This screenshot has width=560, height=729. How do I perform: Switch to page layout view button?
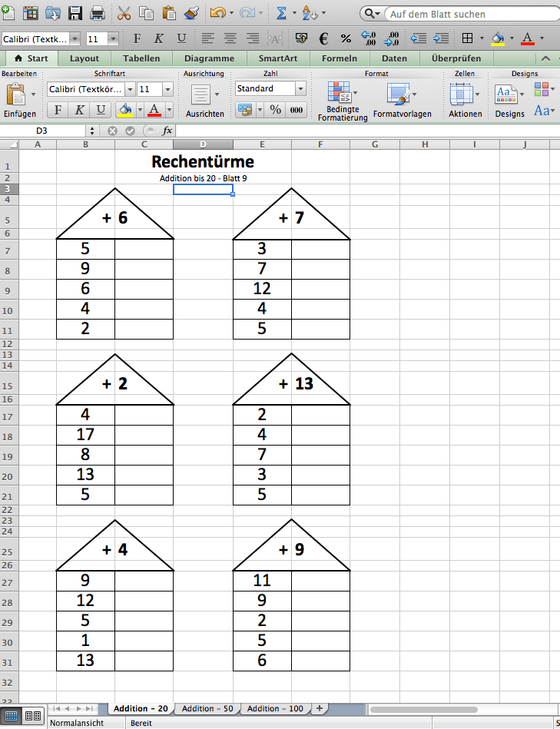[x=33, y=716]
